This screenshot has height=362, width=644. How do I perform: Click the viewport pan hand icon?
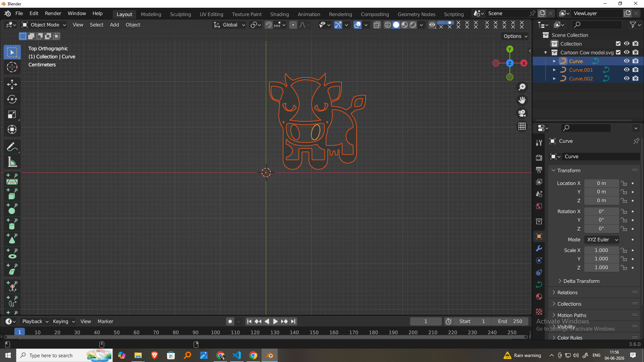point(522,100)
